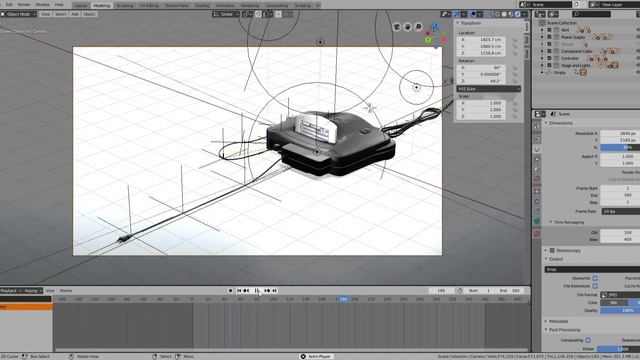This screenshot has width=640, height=360.
Task: Open the viewport Object menu
Action: tap(89, 14)
